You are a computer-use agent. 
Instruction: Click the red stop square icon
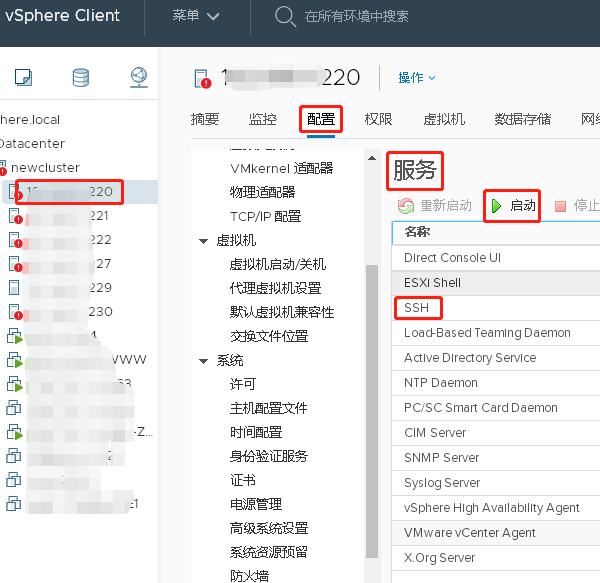[x=560, y=207]
